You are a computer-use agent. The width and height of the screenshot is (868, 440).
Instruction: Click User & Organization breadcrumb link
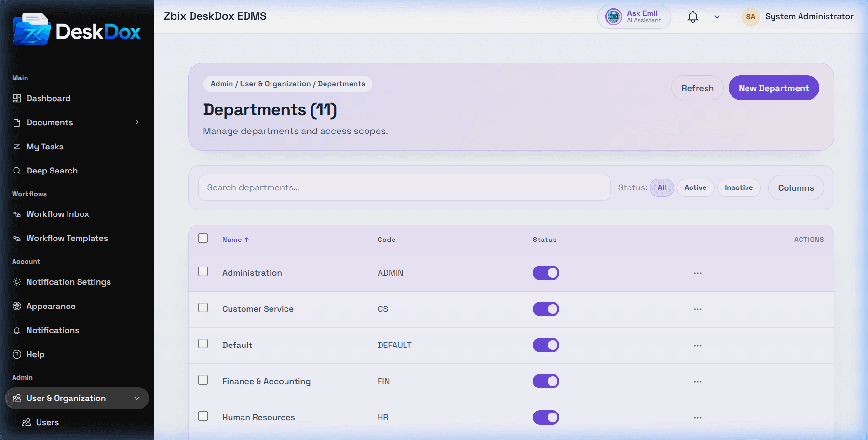click(275, 84)
